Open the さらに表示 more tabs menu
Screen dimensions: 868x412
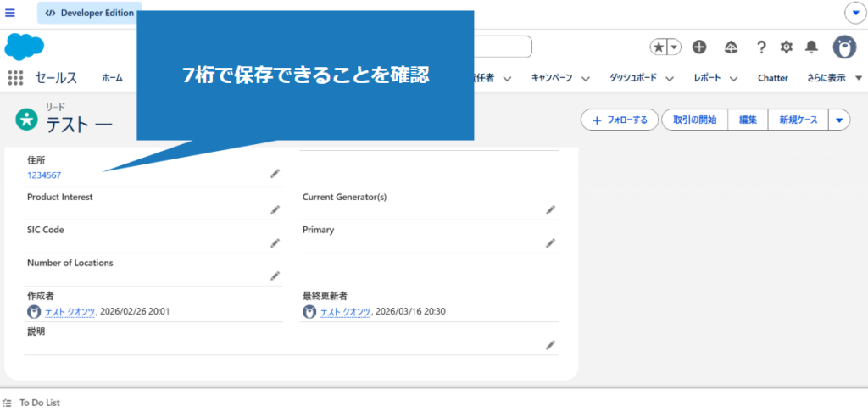tap(834, 78)
